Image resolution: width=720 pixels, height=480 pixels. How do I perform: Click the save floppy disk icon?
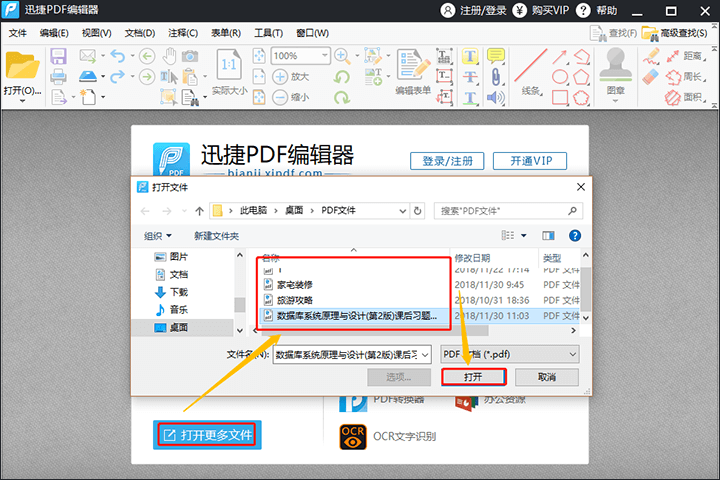coord(59,55)
